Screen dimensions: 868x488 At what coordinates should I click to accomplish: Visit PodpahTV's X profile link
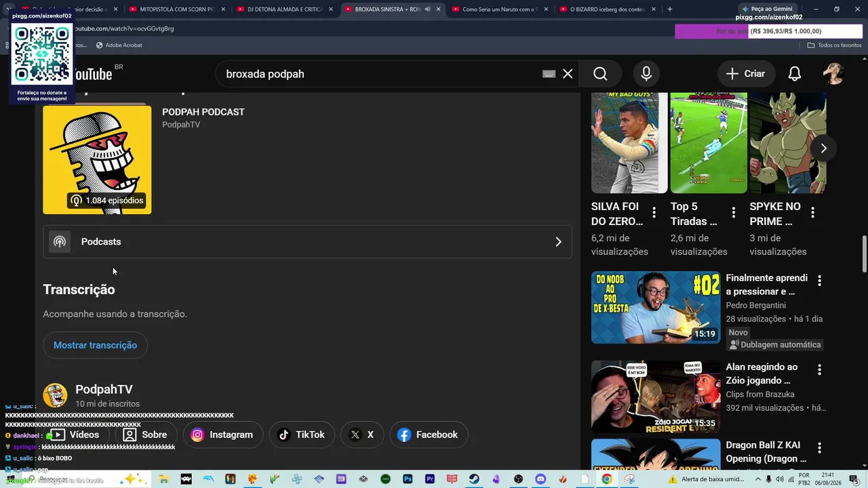(x=362, y=435)
